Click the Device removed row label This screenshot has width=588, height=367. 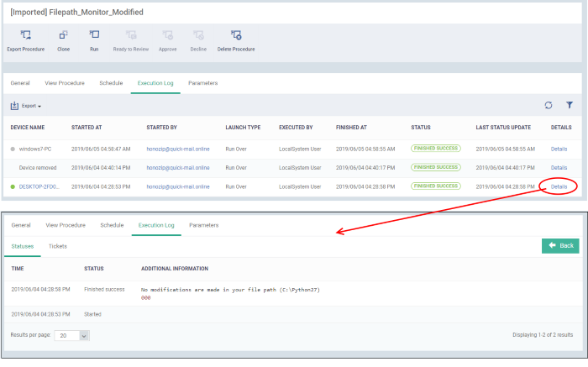click(38, 168)
